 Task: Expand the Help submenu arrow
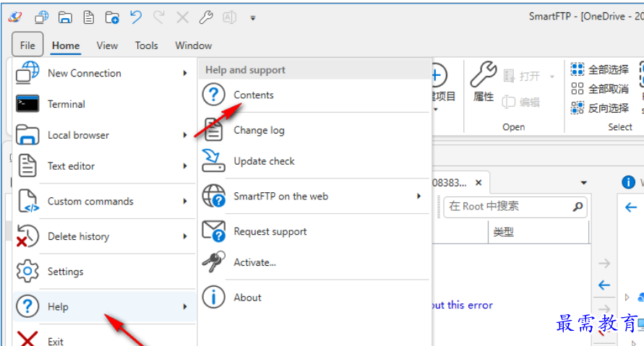pos(185,306)
